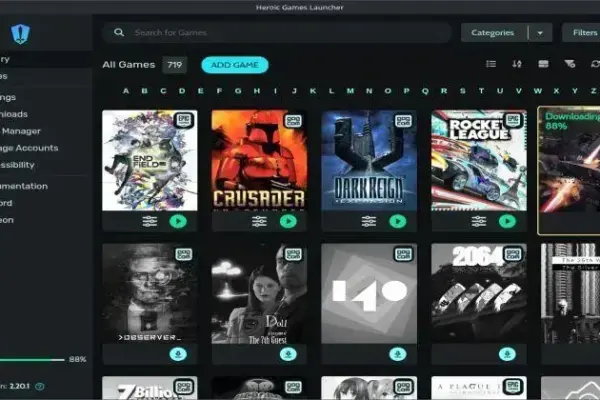Click Epic store badge on Rocket League cover
The width and height of the screenshot is (600, 400).
click(x=513, y=121)
